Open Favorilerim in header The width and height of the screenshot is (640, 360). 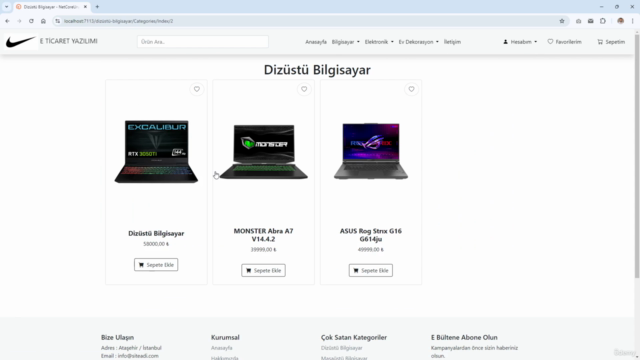click(x=564, y=42)
